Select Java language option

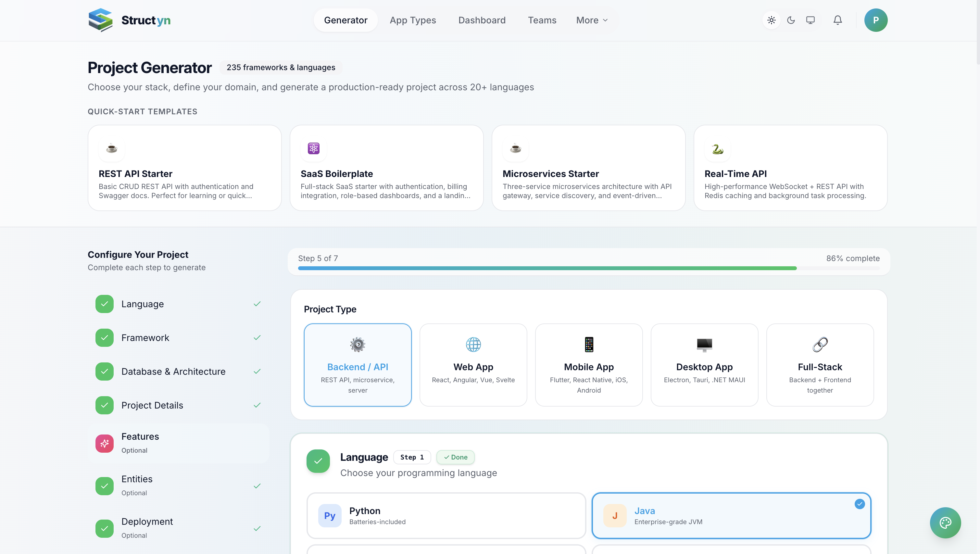click(731, 516)
